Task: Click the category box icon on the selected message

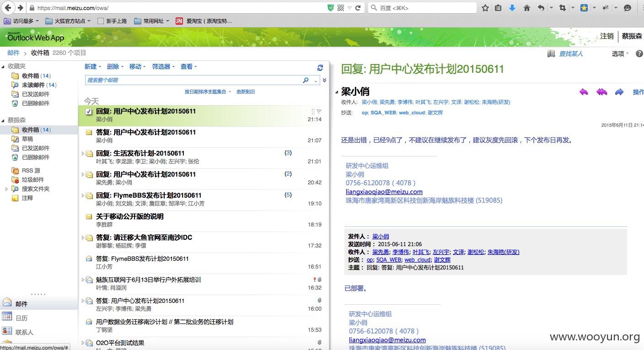Action: click(313, 111)
